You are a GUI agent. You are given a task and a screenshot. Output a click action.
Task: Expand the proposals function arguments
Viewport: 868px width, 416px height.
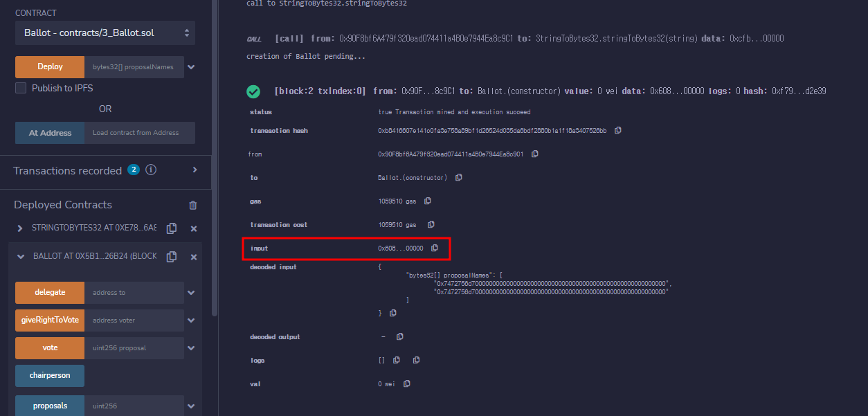point(191,406)
